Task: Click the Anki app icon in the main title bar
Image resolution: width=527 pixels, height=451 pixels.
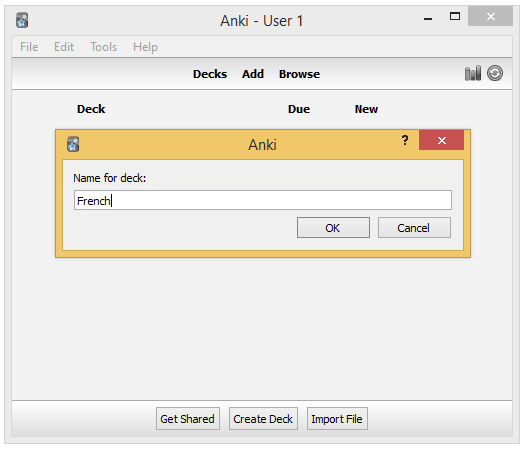Action: click(22, 20)
